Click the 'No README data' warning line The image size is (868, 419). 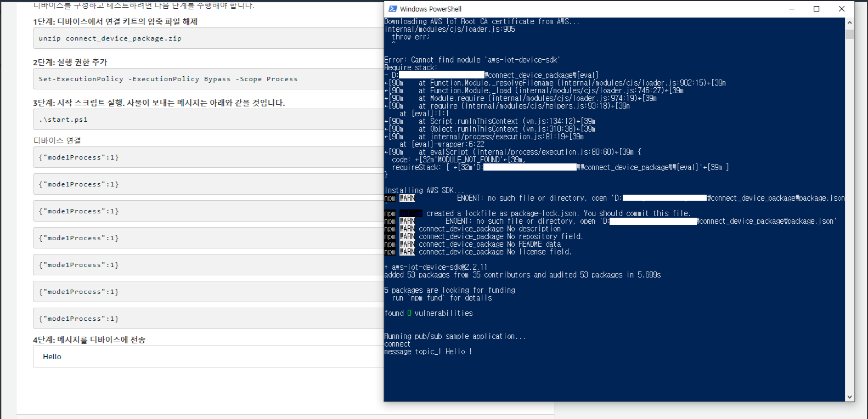(472, 244)
